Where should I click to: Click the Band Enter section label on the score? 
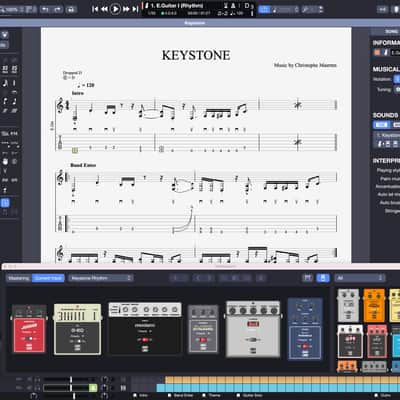pos(83,165)
